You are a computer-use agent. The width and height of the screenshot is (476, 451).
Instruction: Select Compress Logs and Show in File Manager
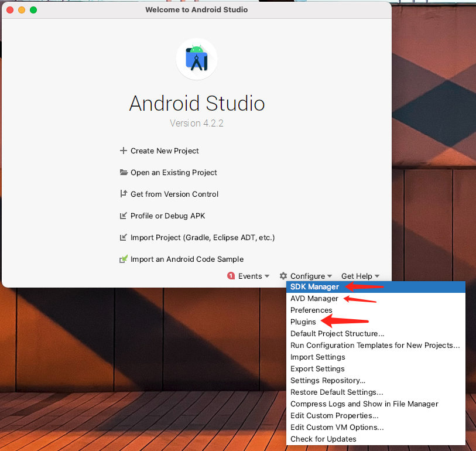point(375,404)
